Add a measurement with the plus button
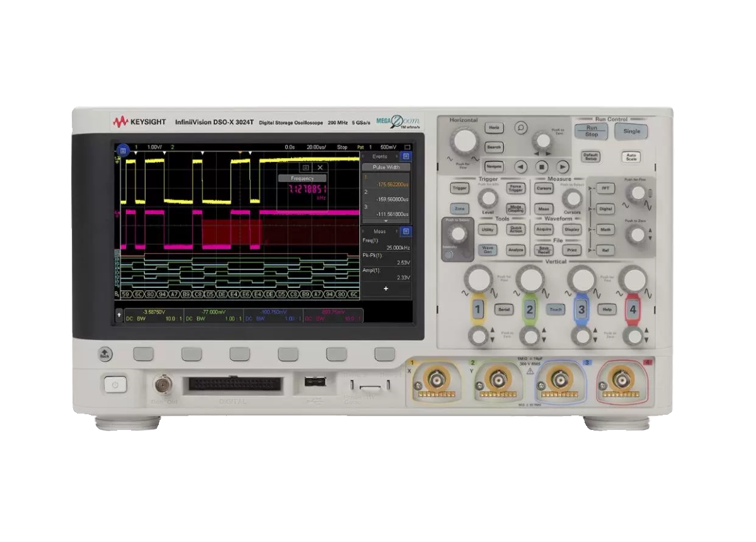The image size is (756, 542). (x=386, y=288)
